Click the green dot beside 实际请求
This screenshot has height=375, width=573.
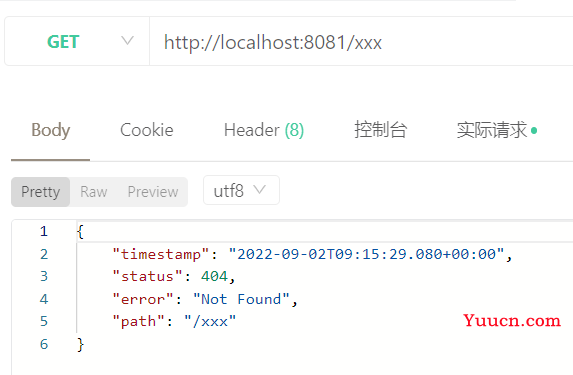pyautogui.click(x=534, y=130)
